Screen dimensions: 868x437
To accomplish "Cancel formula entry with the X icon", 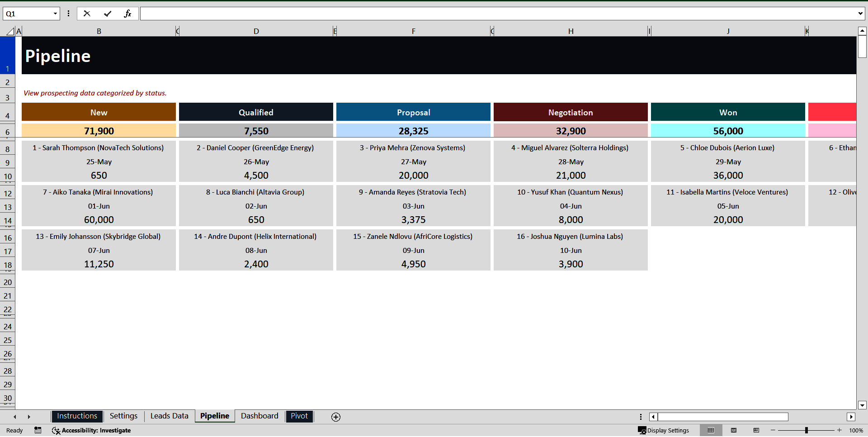I will (87, 14).
